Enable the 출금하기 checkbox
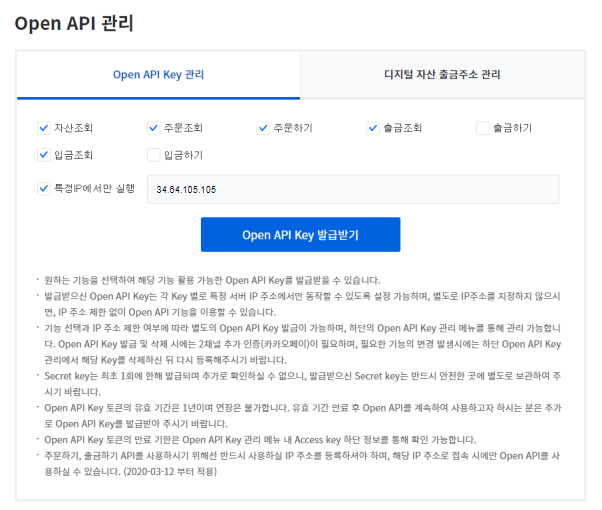This screenshot has width=602, height=510. coord(483,128)
